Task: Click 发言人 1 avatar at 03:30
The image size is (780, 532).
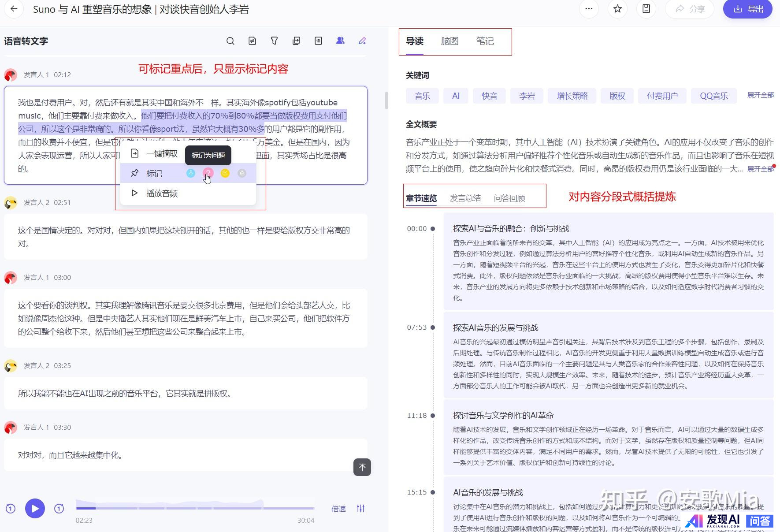Action: pos(11,428)
